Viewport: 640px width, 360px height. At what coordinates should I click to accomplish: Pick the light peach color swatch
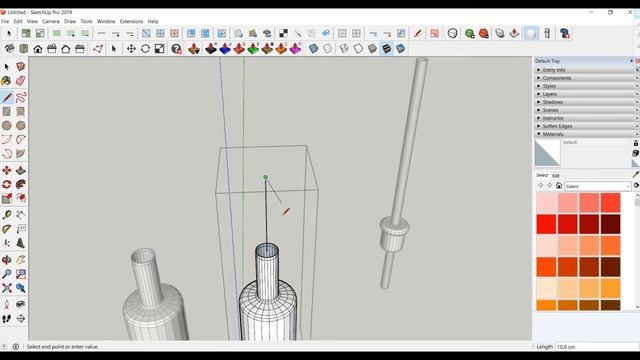pyautogui.click(x=546, y=288)
